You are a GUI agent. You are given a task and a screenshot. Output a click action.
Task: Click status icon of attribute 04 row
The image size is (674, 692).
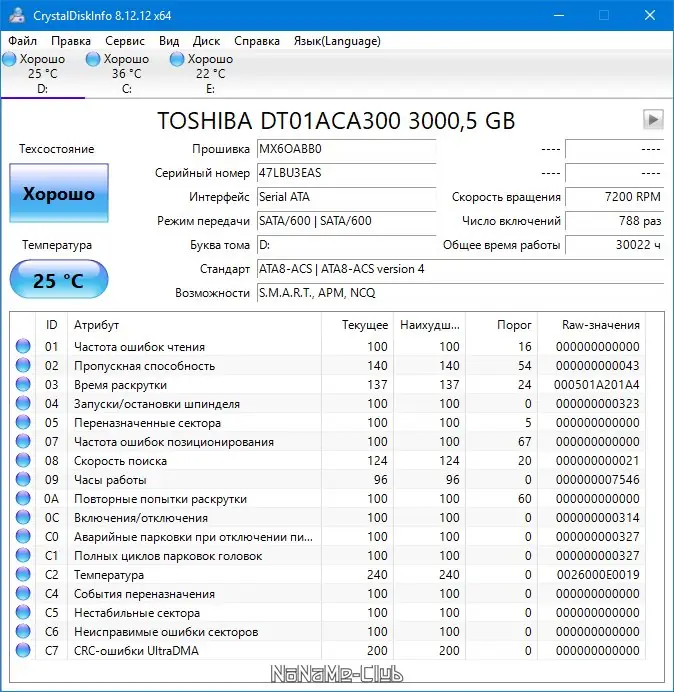coord(23,403)
